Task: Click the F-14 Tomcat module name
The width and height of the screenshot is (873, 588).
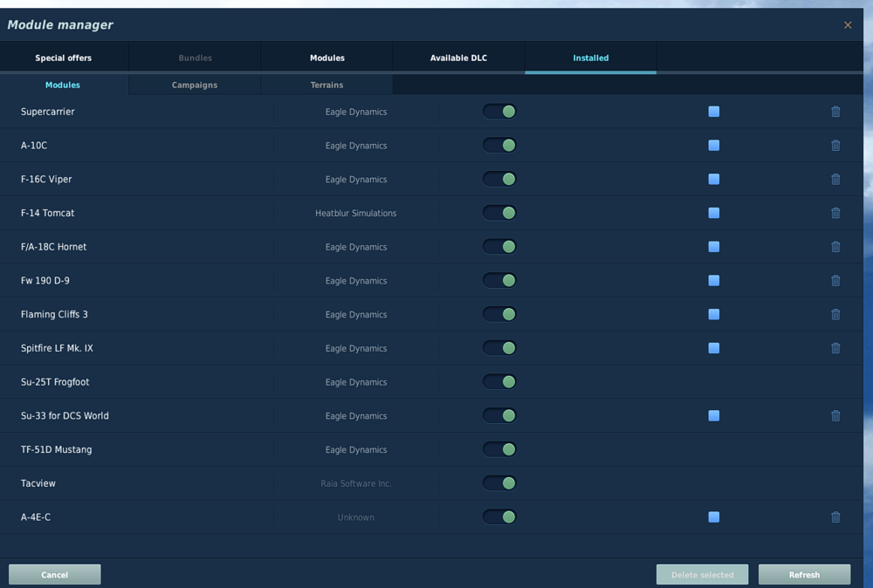Action: pyautogui.click(x=48, y=213)
